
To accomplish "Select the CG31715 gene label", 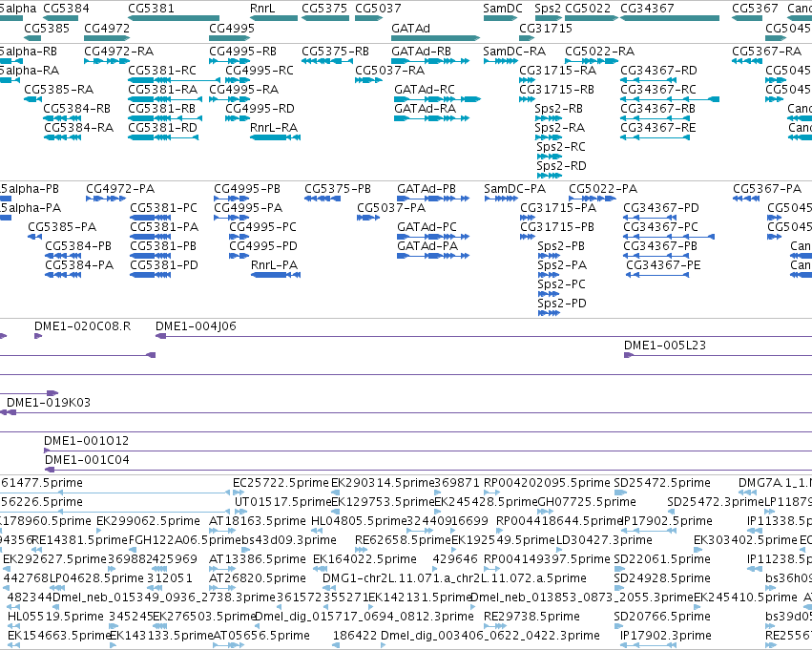I will click(x=546, y=28).
